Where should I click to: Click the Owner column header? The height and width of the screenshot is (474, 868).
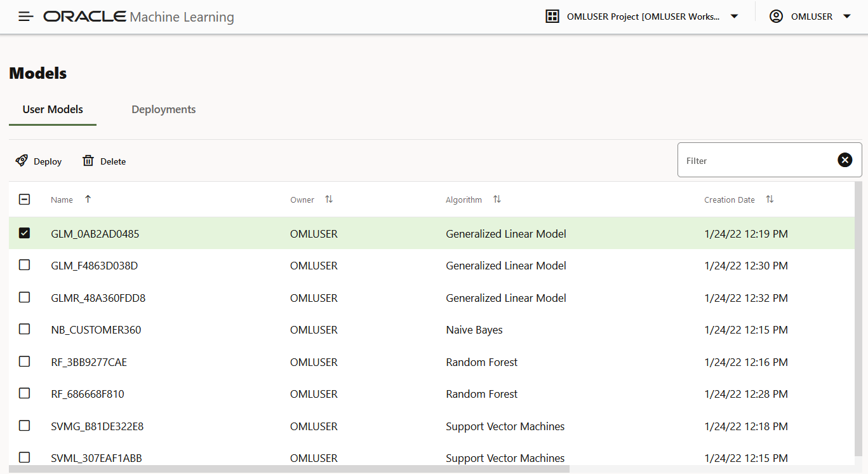tap(302, 200)
